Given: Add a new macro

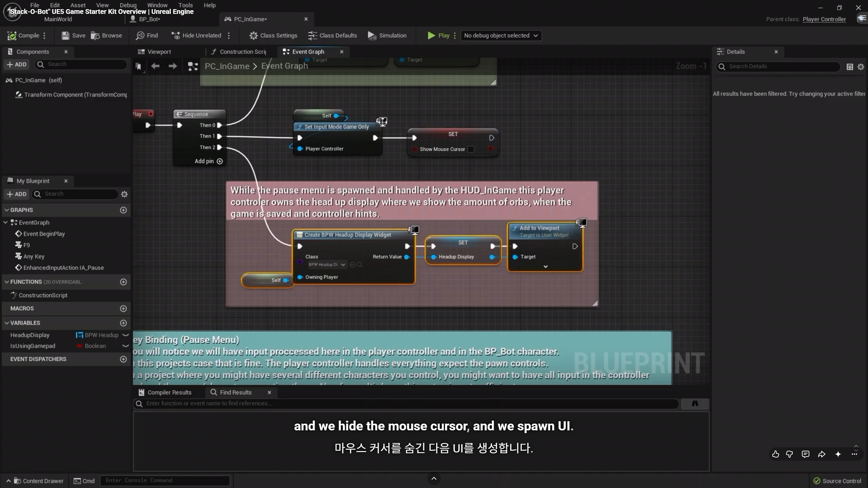Looking at the screenshot, I should 123,309.
